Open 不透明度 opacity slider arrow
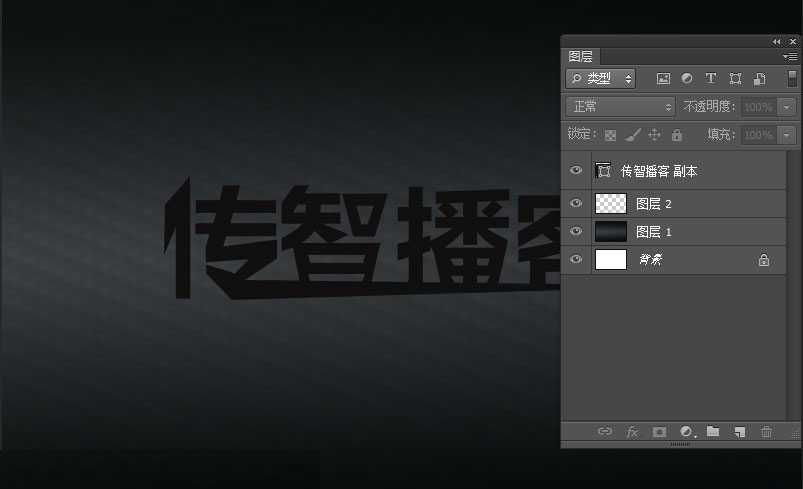 [x=786, y=107]
